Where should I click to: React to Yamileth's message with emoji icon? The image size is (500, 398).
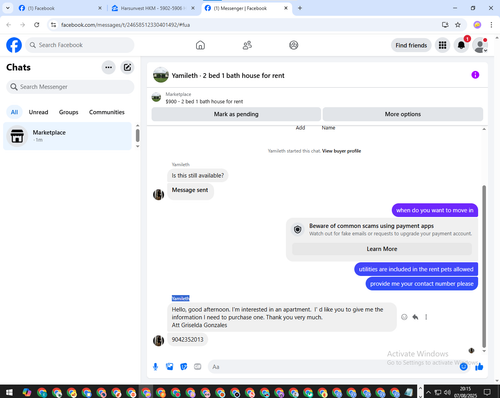404,317
